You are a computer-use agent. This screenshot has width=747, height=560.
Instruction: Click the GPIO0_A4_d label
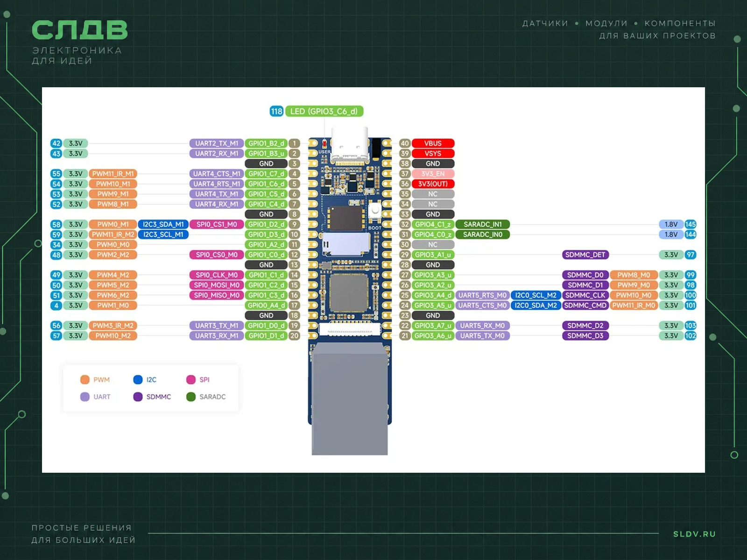266,305
